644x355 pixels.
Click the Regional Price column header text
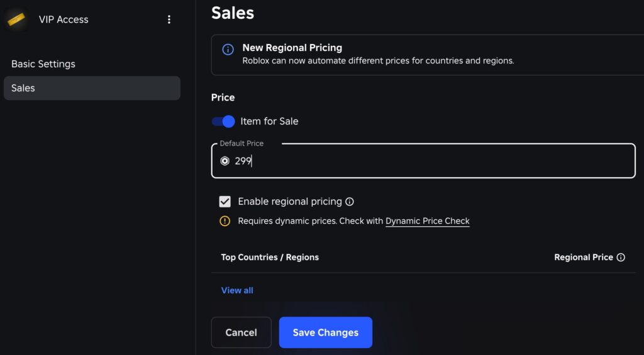coord(584,258)
